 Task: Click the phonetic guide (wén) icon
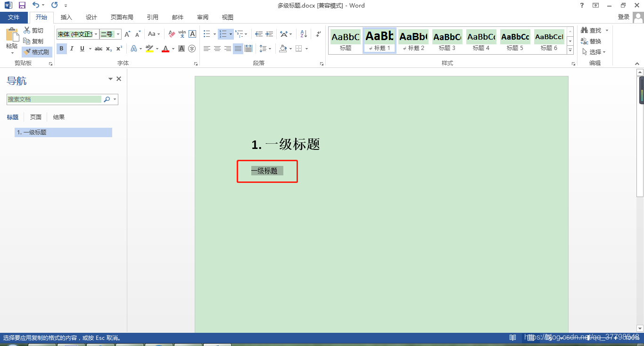182,34
